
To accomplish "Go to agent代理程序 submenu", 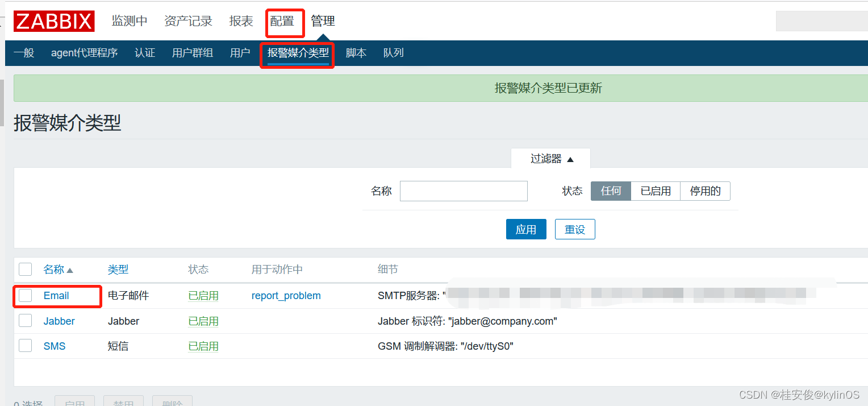I will tap(84, 53).
